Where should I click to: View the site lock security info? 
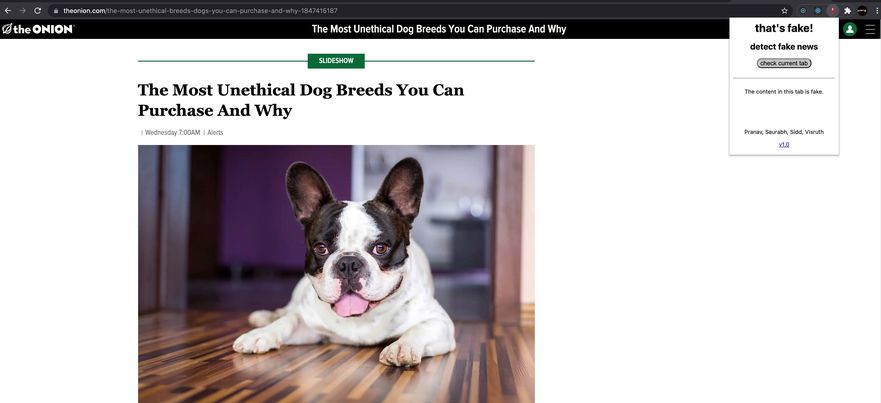(56, 11)
